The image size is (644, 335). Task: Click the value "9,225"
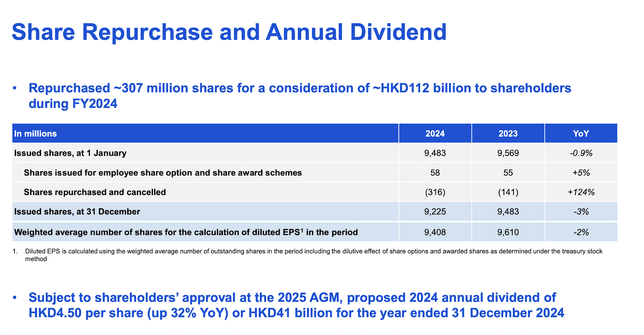pyautogui.click(x=435, y=212)
